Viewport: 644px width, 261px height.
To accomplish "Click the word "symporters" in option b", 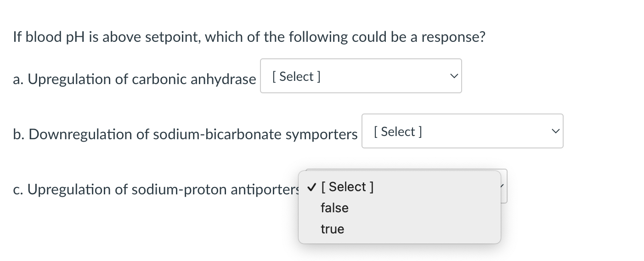I will pos(322,134).
